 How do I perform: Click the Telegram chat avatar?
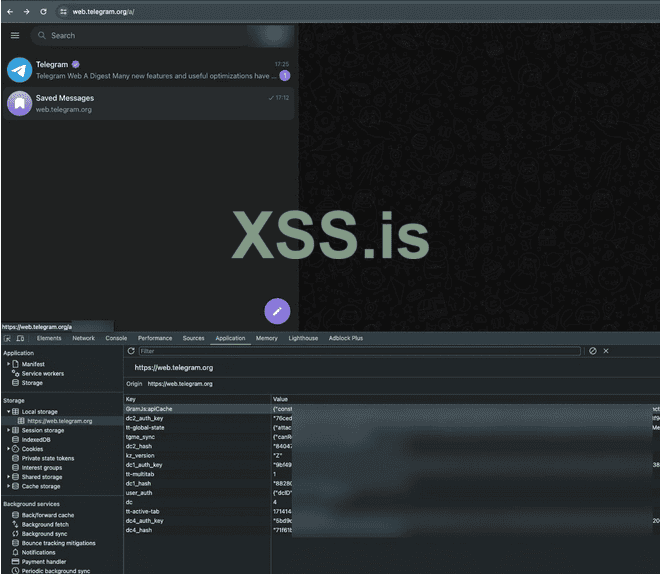tap(19, 70)
